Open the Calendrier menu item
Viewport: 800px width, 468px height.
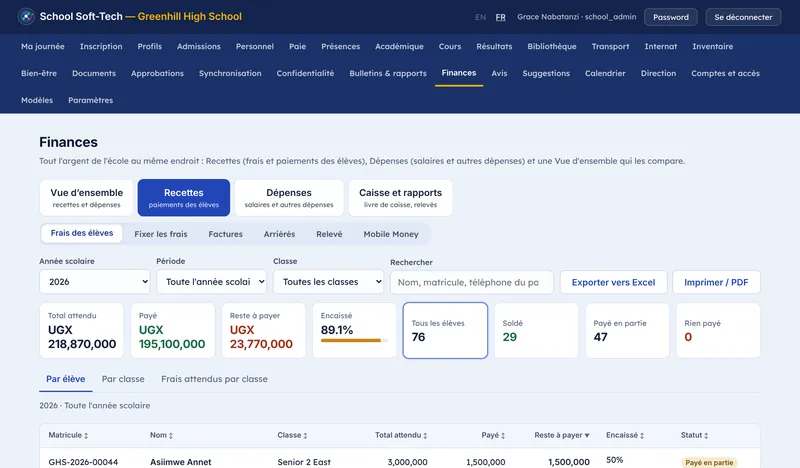(605, 73)
